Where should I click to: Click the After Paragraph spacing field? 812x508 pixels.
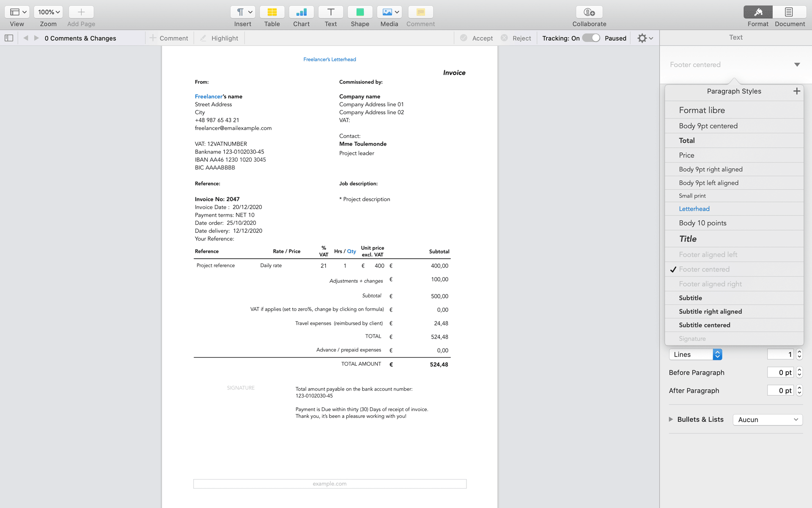[780, 390]
